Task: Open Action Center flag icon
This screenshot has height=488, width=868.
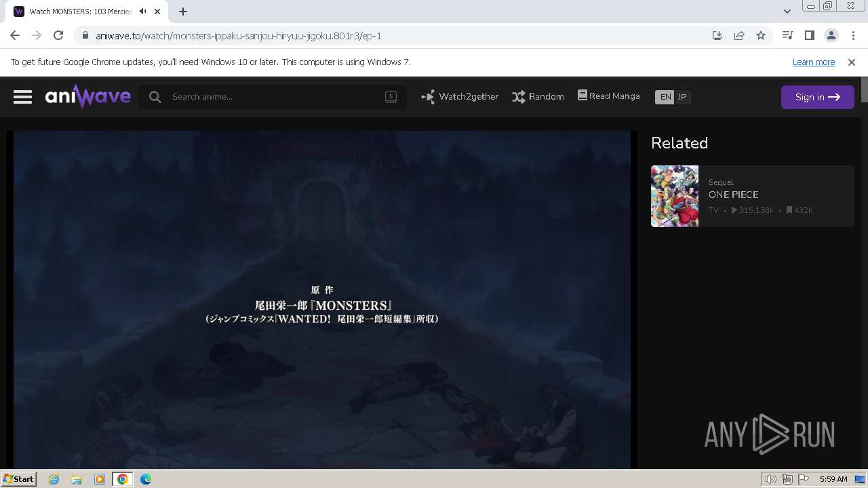Action: [804, 479]
